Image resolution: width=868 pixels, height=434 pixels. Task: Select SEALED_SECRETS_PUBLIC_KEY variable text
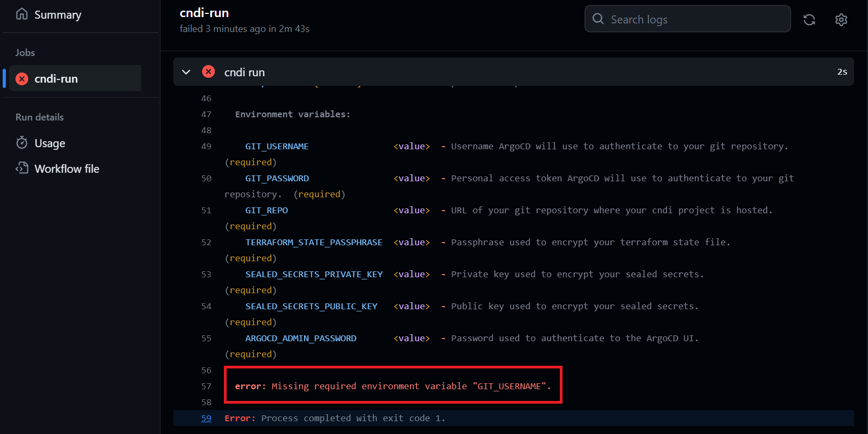pyautogui.click(x=311, y=307)
